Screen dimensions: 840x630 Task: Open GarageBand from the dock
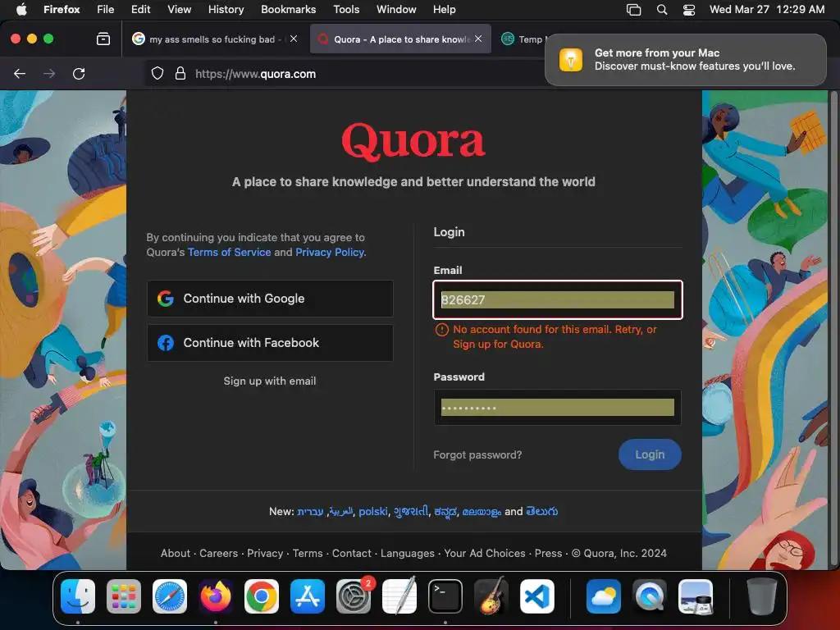coord(491,596)
